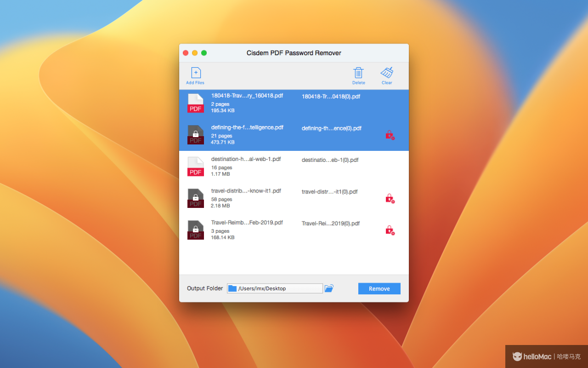The image size is (588, 368).
Task: Click output name travel-distr...-it1(0).pdf
Action: click(x=329, y=192)
